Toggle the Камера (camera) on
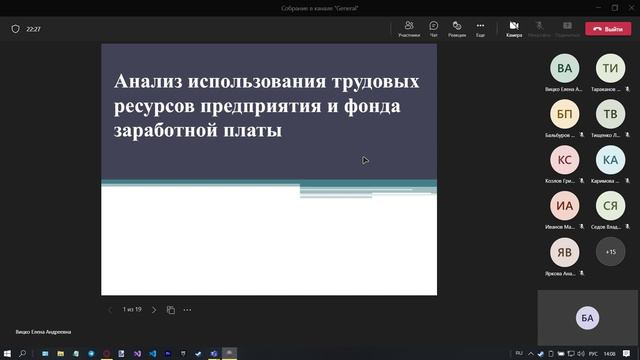640x360 pixels. (514, 29)
